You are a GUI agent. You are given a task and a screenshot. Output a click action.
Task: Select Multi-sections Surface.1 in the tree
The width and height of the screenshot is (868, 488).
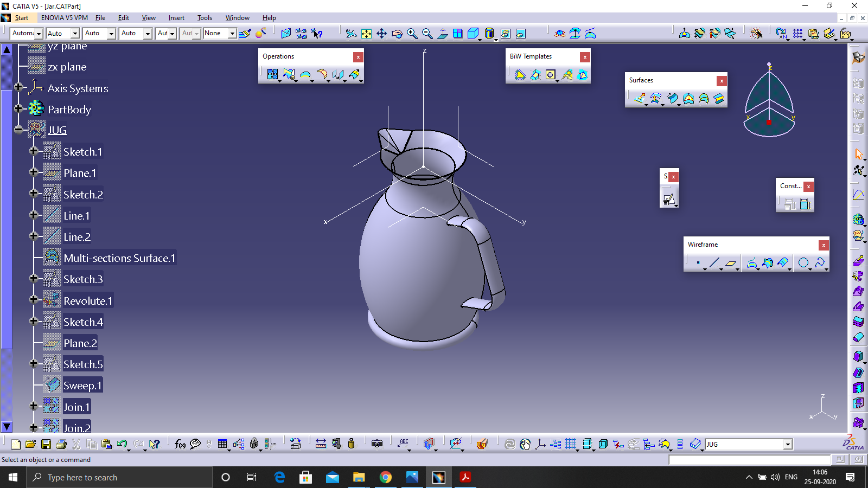[119, 258]
